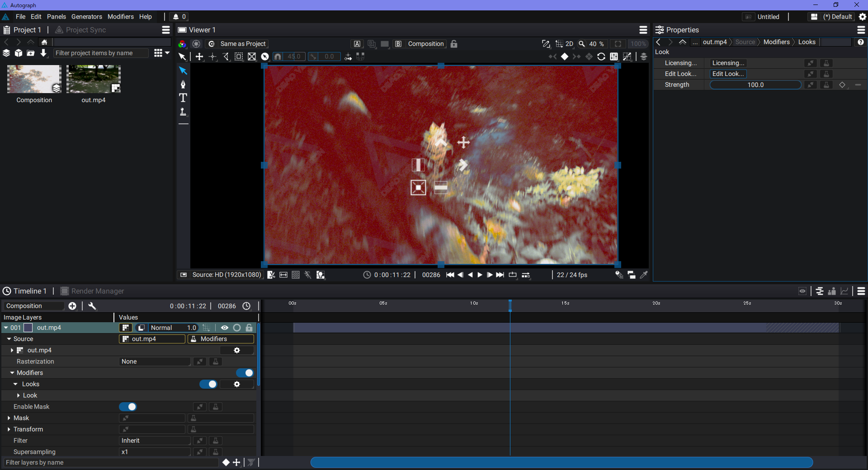Open the Normal blend mode dropdown
868x470 pixels.
click(x=161, y=328)
